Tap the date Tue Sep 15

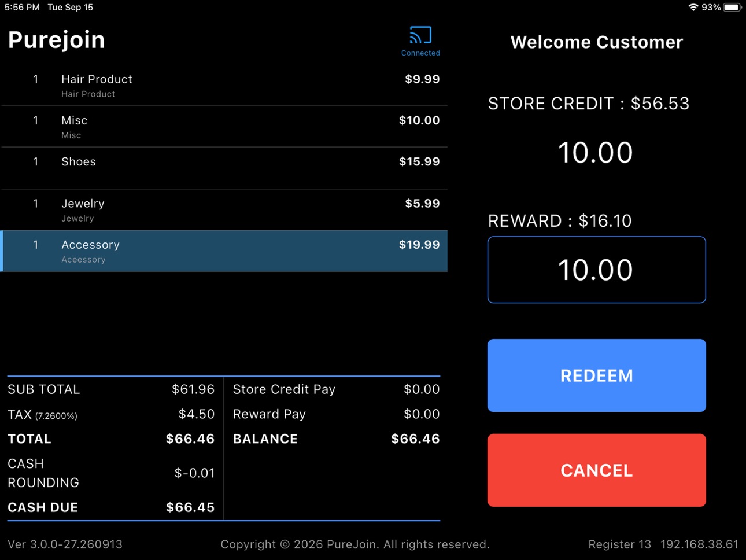tap(70, 8)
